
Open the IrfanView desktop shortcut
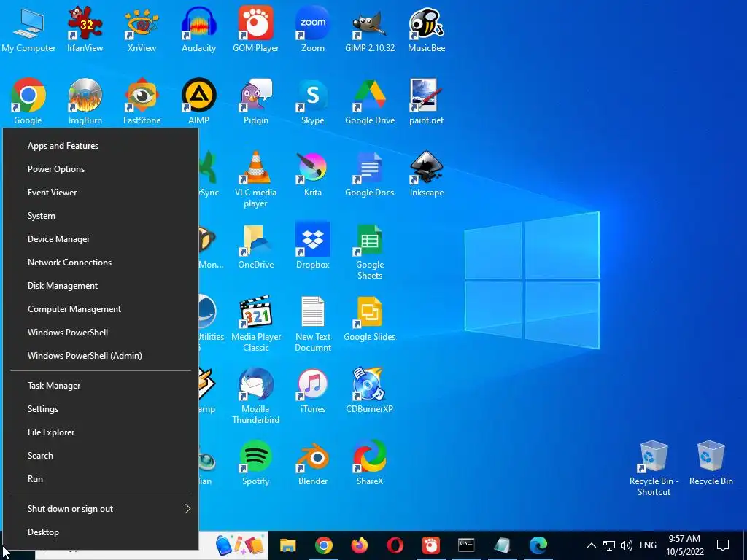(85, 28)
